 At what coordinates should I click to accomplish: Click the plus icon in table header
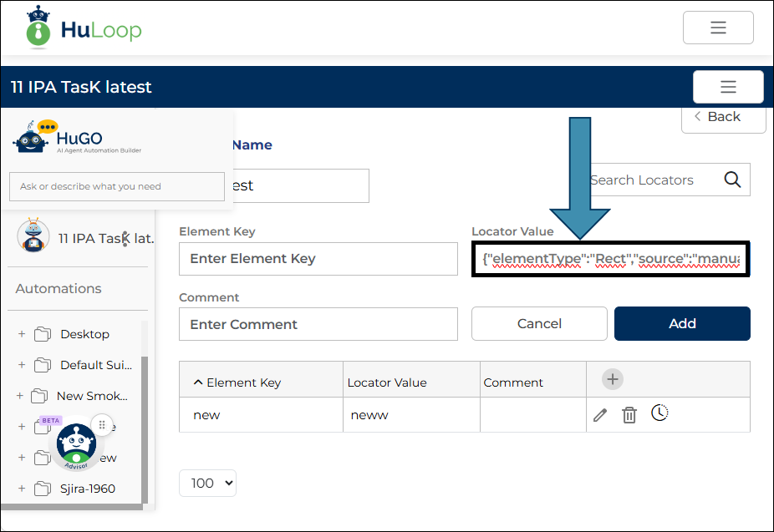[613, 379]
